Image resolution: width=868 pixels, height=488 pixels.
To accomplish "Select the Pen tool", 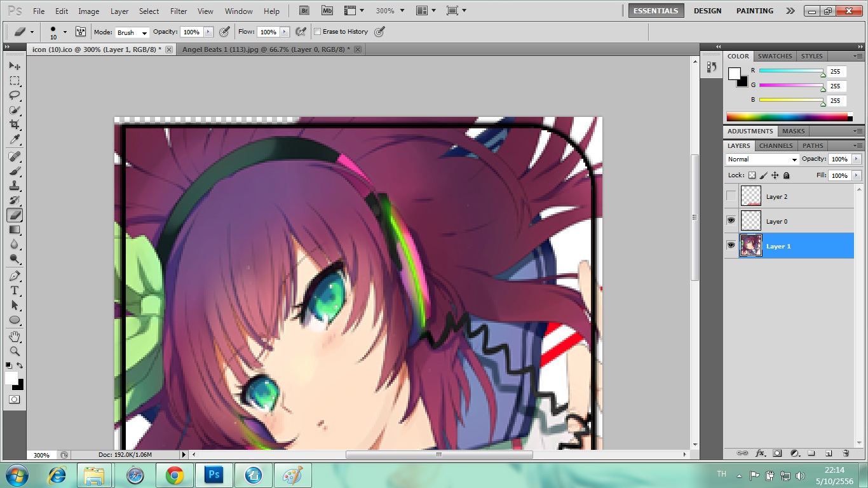I will pyautogui.click(x=15, y=276).
